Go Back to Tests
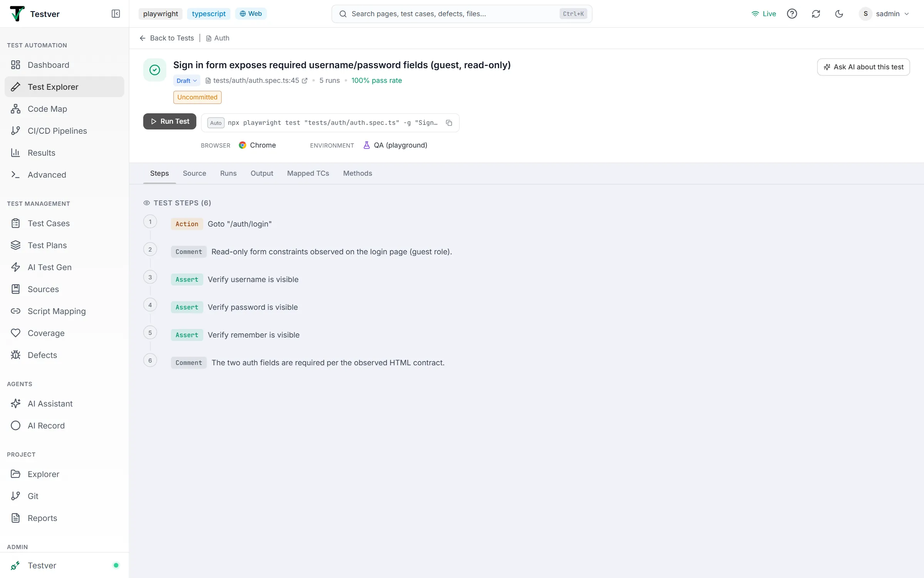The height and width of the screenshot is (578, 924). pos(167,38)
